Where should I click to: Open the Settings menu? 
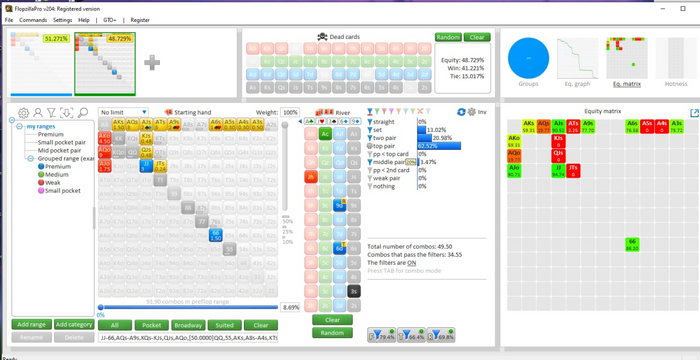pyautogui.click(x=62, y=20)
